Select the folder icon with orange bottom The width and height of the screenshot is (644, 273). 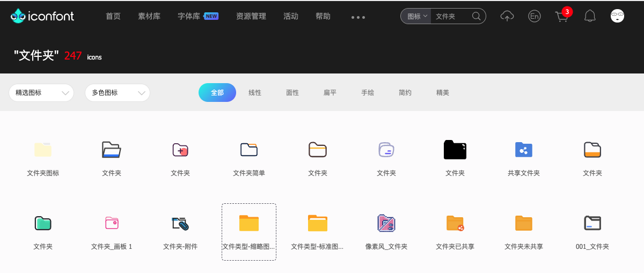592,150
